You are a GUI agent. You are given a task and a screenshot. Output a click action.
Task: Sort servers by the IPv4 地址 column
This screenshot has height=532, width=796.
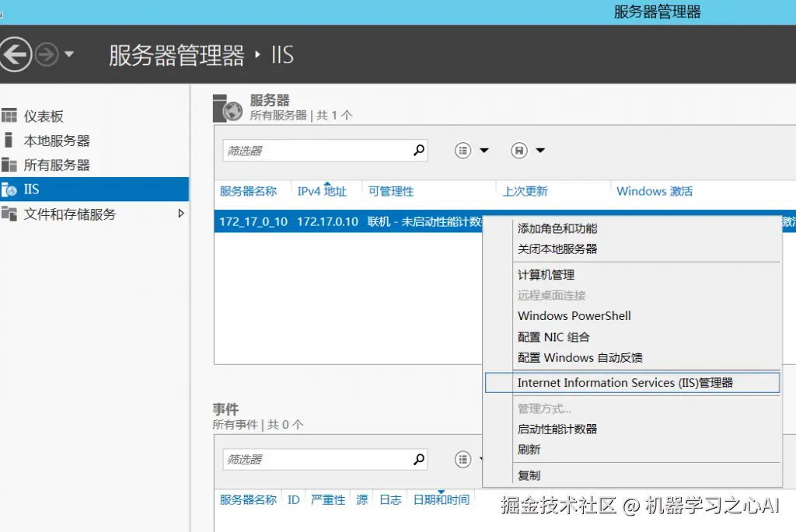(323, 191)
